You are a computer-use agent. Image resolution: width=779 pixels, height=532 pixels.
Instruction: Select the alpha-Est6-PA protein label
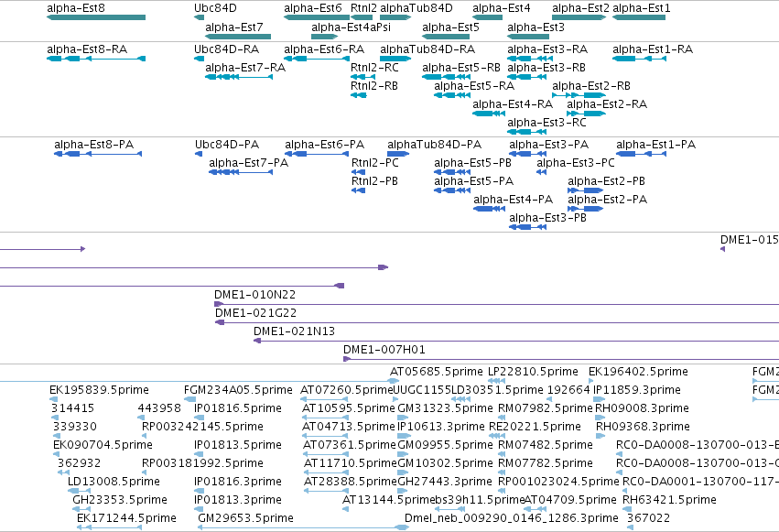[324, 145]
